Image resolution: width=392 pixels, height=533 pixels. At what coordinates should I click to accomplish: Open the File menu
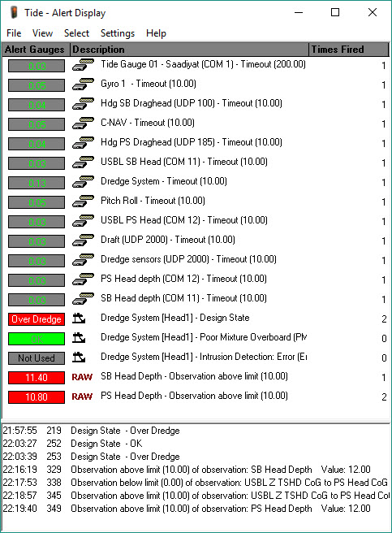tap(14, 33)
